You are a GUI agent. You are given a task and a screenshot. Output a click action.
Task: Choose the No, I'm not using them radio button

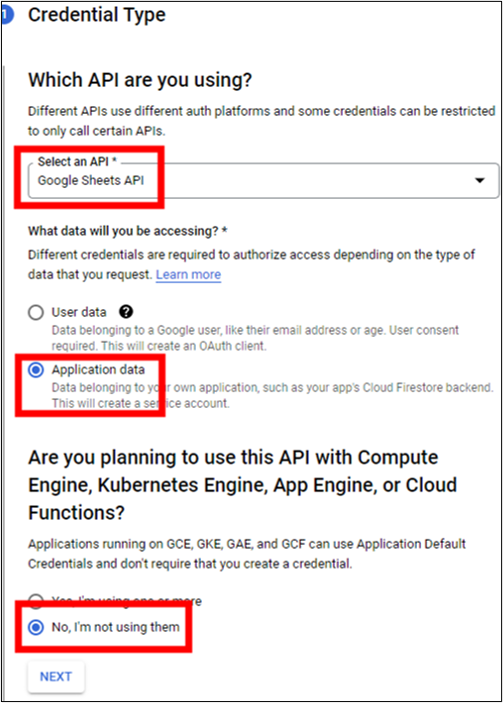(36, 627)
